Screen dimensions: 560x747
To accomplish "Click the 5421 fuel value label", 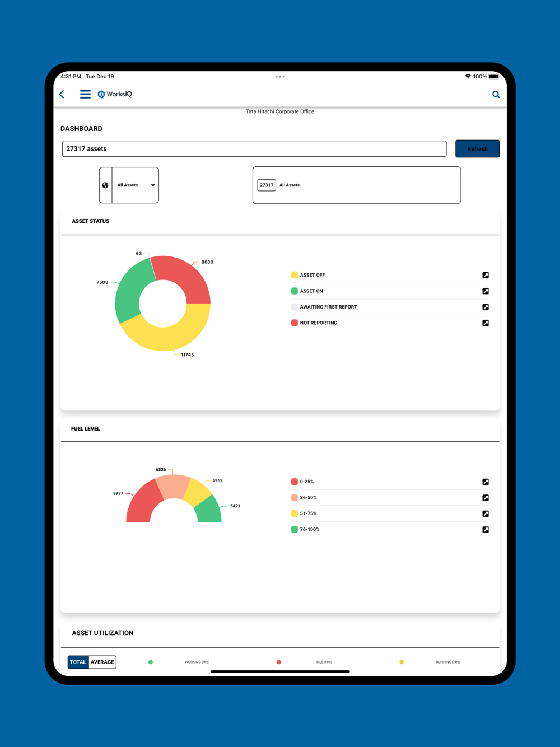I will point(235,506).
